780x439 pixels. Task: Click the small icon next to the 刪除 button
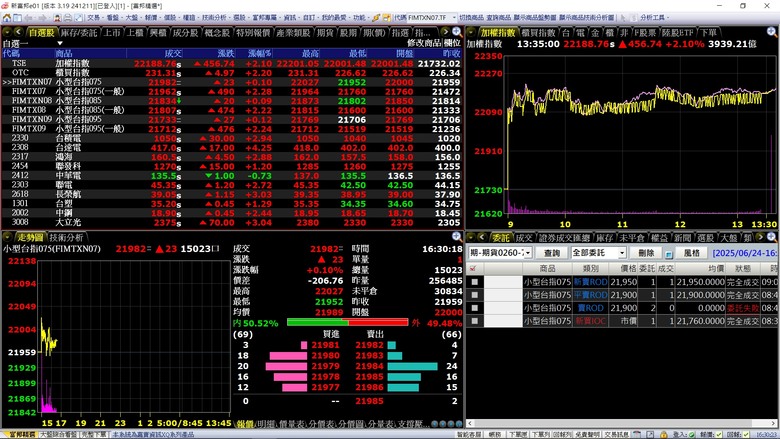point(669,255)
